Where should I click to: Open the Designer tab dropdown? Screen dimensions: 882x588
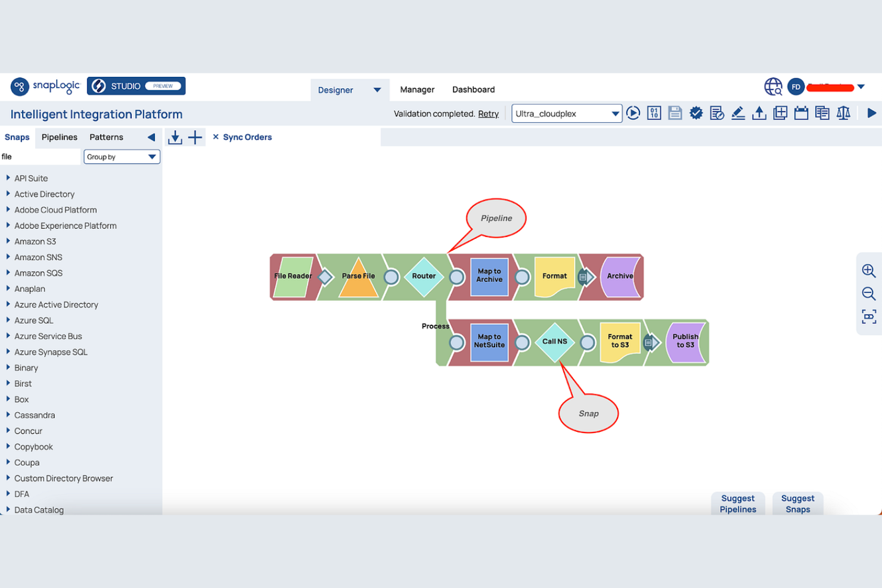point(377,90)
